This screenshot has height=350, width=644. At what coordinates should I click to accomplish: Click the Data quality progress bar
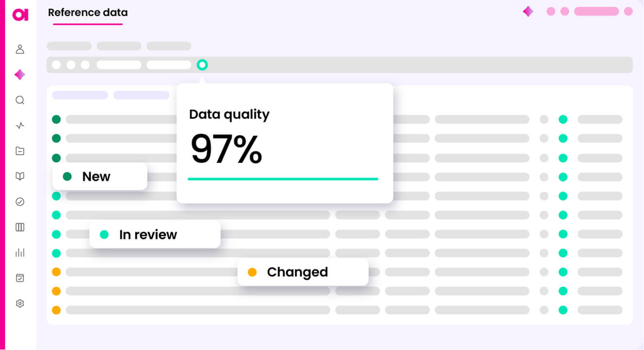pyautogui.click(x=283, y=179)
